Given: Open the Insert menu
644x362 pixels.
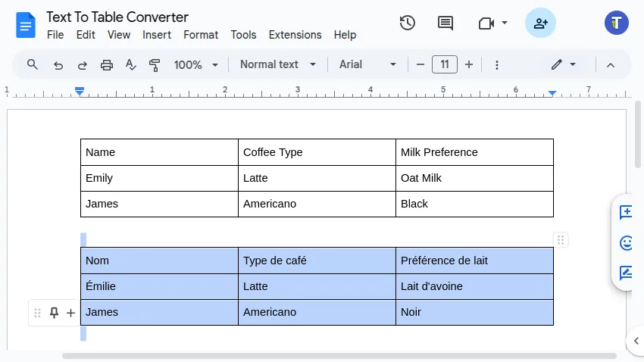Looking at the screenshot, I should 157,35.
